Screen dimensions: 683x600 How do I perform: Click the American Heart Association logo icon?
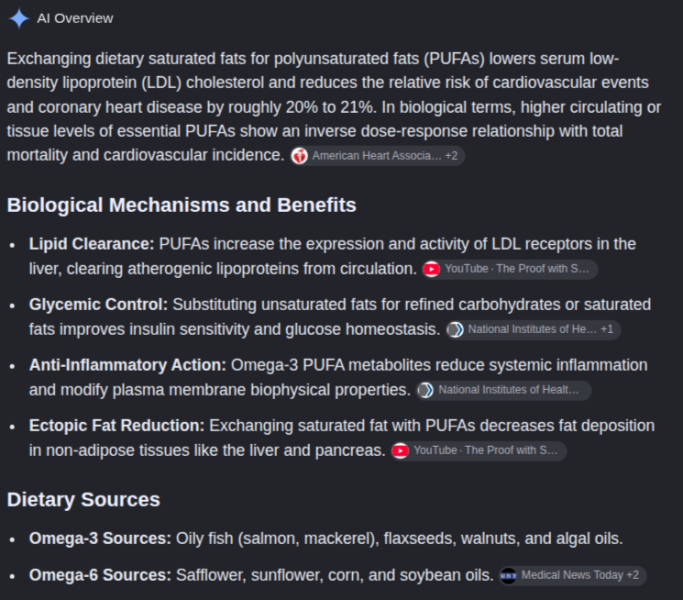point(300,156)
